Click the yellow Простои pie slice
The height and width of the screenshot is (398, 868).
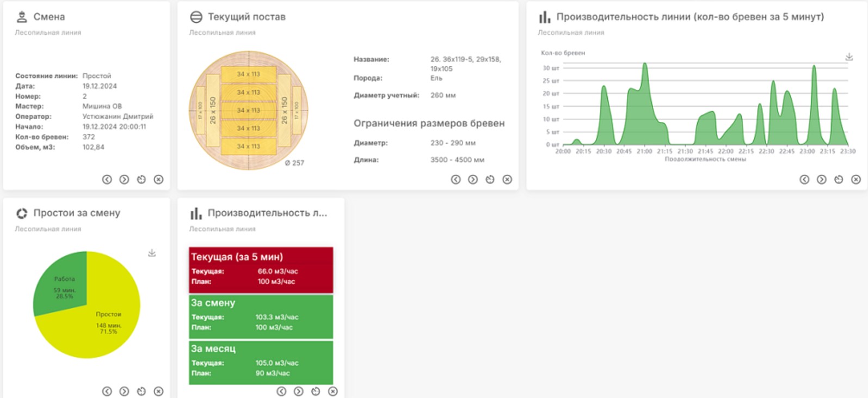(109, 321)
